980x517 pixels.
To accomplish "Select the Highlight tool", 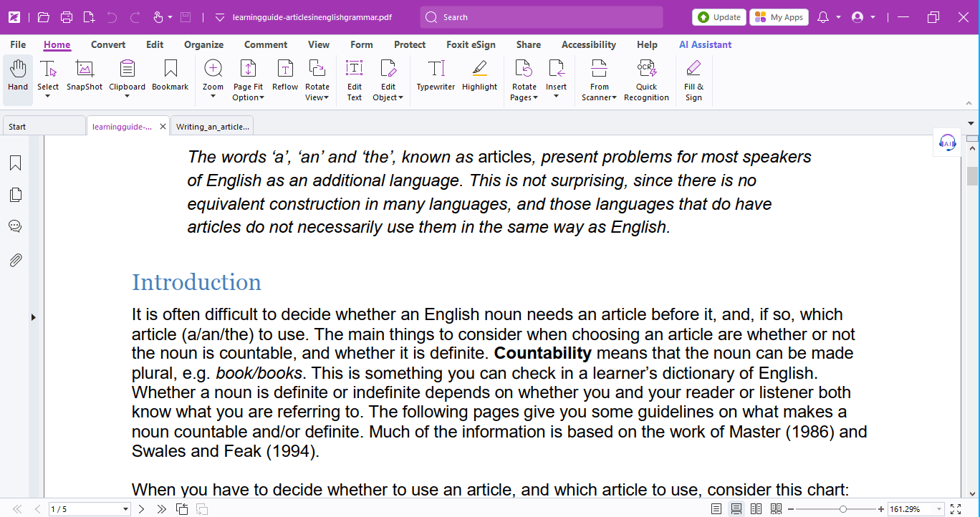I will 479,75.
